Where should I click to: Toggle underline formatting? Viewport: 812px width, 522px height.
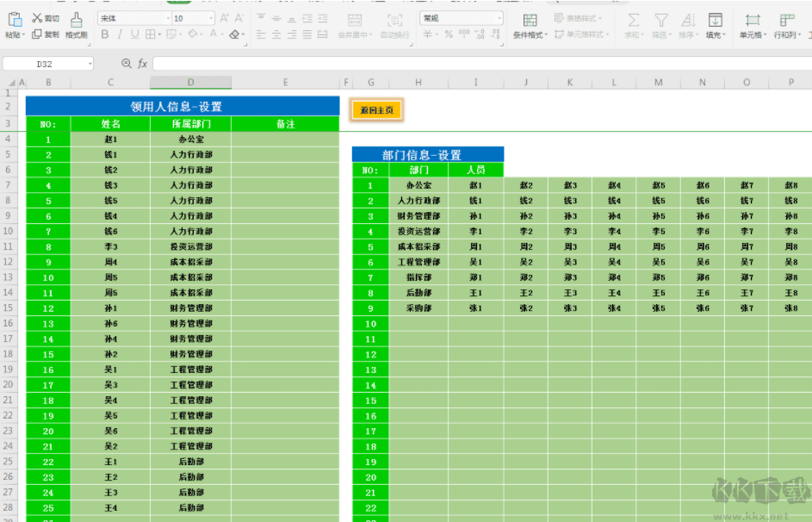click(x=134, y=34)
